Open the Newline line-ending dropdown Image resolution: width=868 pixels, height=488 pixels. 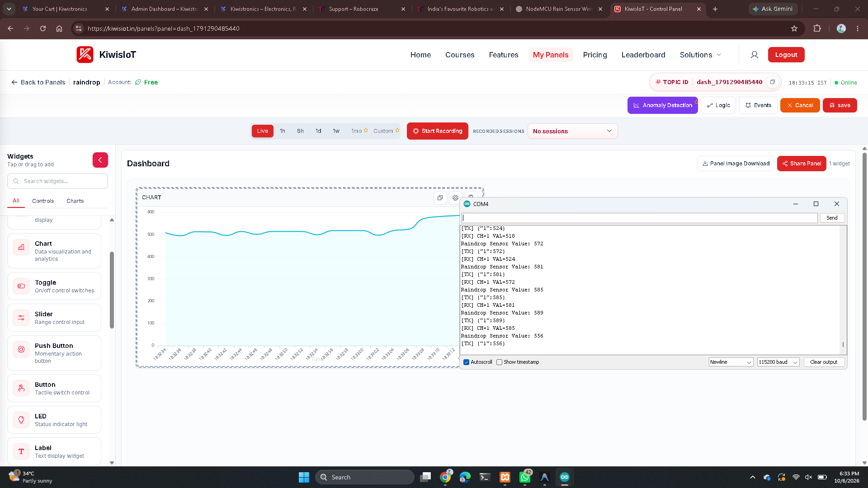[x=731, y=362]
